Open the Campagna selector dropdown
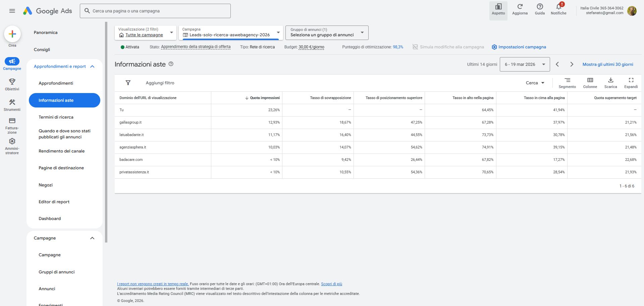644x306 pixels. (x=231, y=33)
